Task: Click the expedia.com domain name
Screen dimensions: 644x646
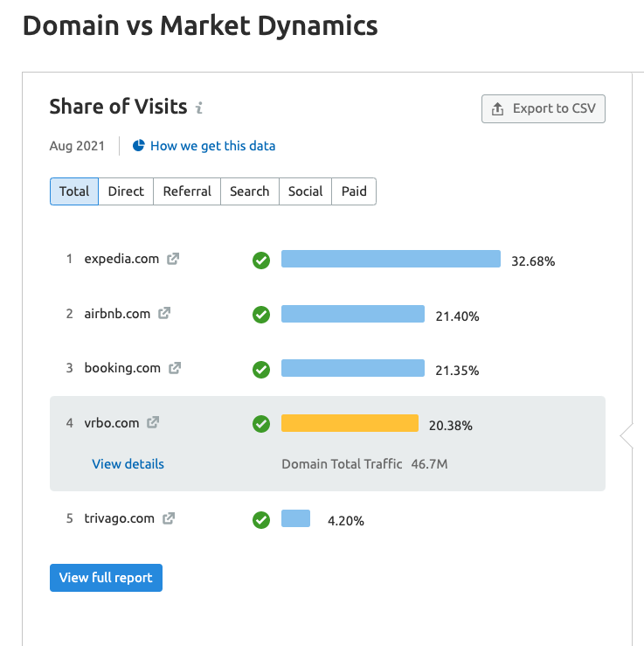Action: point(121,259)
